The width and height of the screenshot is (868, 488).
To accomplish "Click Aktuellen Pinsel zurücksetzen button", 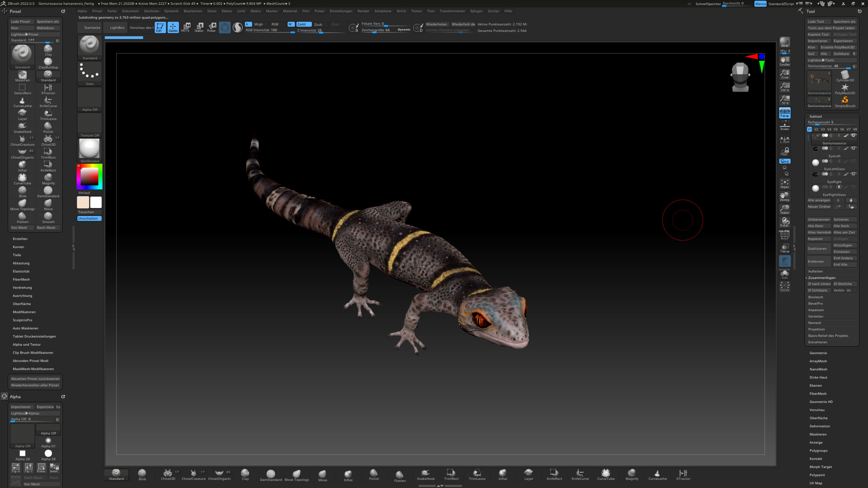I will click(35, 379).
